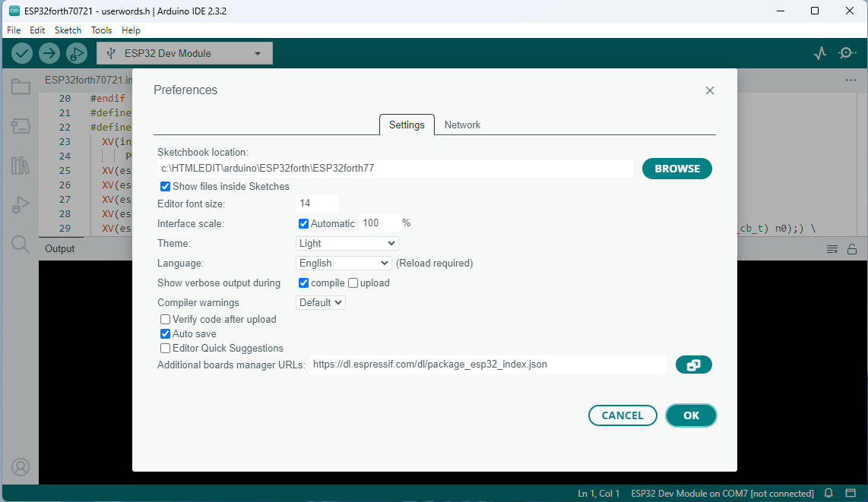Start the Debug toolbar icon
The height and width of the screenshot is (502, 868).
pyautogui.click(x=77, y=54)
